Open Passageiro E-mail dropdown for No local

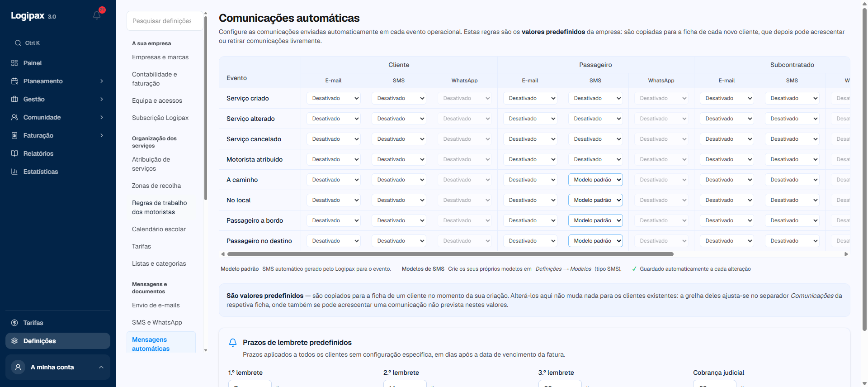click(x=530, y=200)
